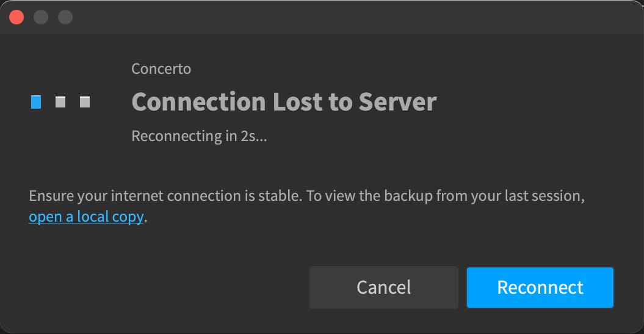Click the Connection Lost to Server heading
This screenshot has width=644, height=334.
[x=284, y=101]
